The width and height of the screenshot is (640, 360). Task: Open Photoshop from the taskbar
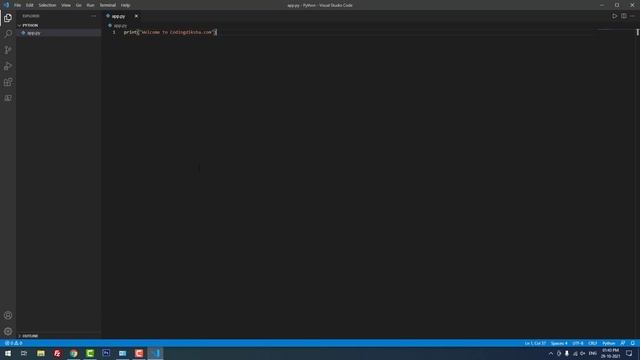tap(106, 353)
